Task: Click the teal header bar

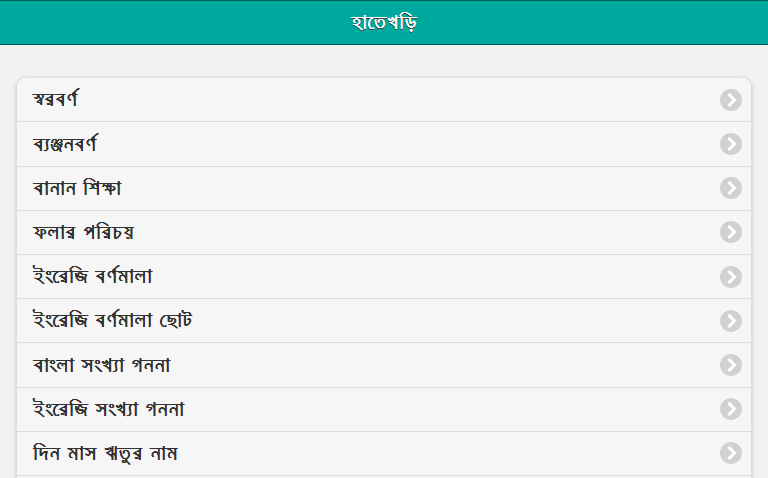Action: (x=600, y=22)
